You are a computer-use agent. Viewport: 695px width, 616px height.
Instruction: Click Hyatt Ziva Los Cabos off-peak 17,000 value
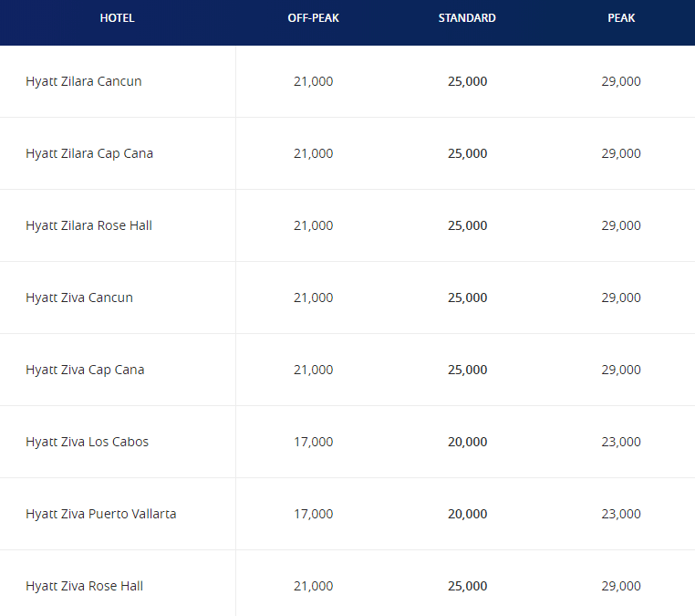coord(313,442)
